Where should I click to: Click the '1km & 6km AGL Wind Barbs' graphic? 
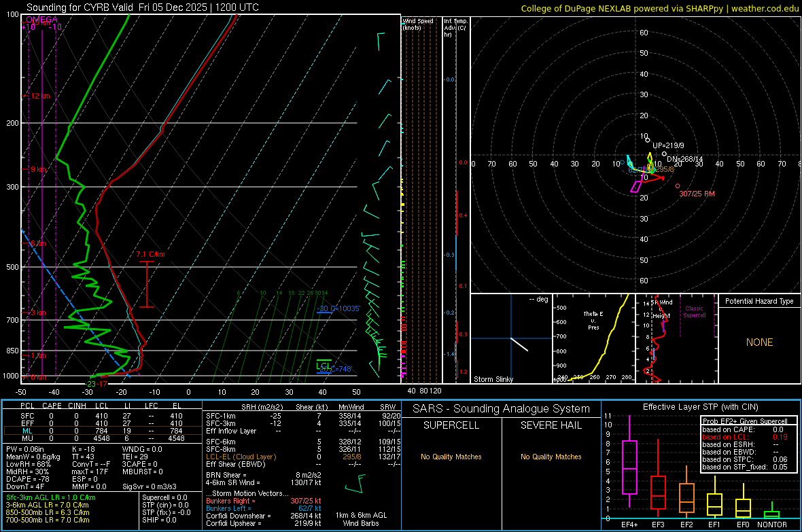(355, 484)
